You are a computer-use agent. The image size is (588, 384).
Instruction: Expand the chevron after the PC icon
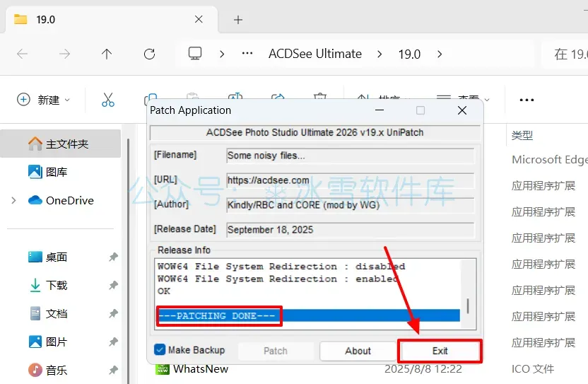click(222, 54)
